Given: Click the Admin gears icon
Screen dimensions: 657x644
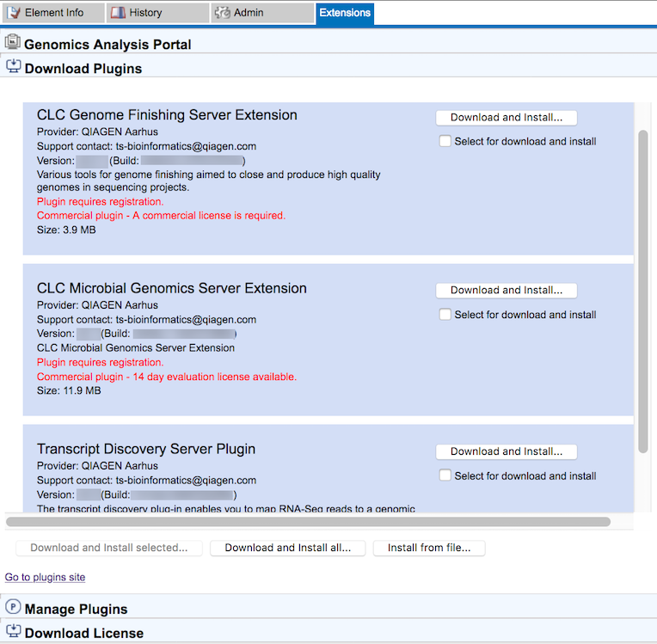Looking at the screenshot, I should 223,13.
